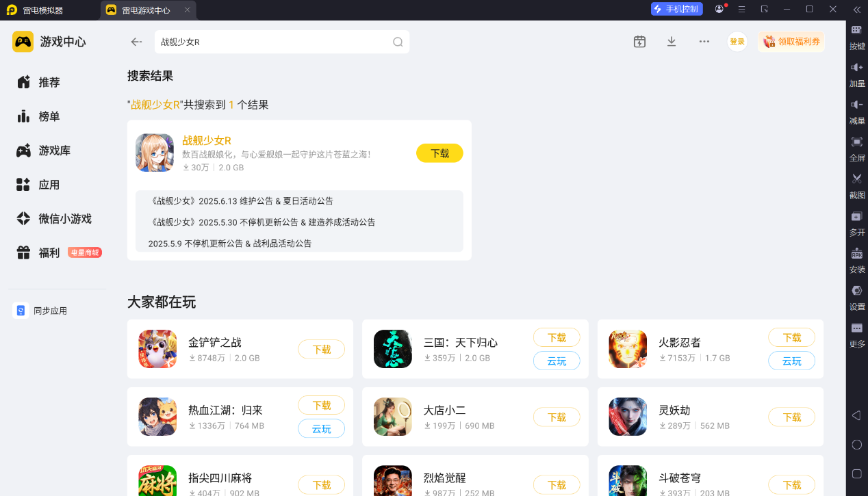Claim coupon via 领取福利券 button
The image size is (868, 496).
point(791,42)
